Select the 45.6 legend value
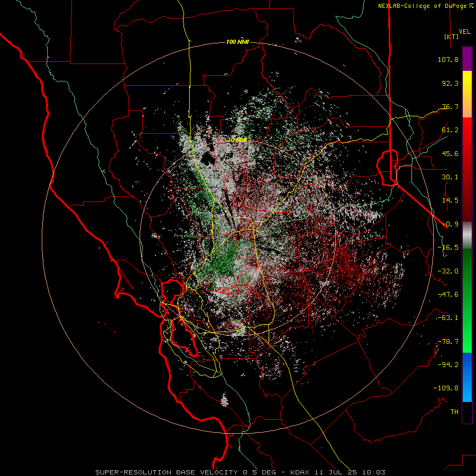476x476 pixels. coord(450,153)
